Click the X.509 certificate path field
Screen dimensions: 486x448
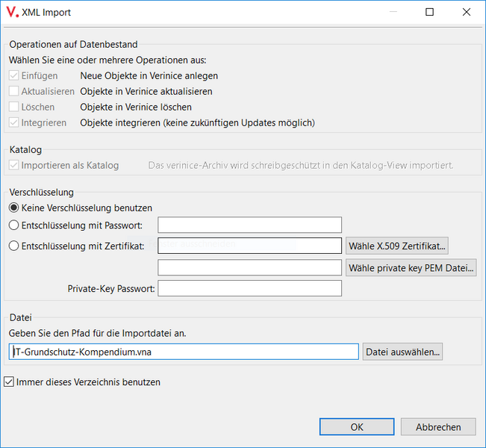tap(249, 246)
